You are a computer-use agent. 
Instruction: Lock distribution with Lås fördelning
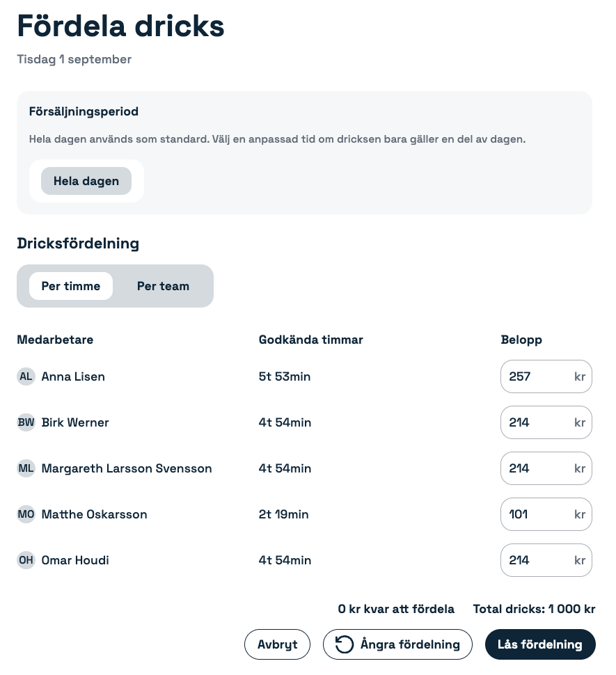coord(540,644)
